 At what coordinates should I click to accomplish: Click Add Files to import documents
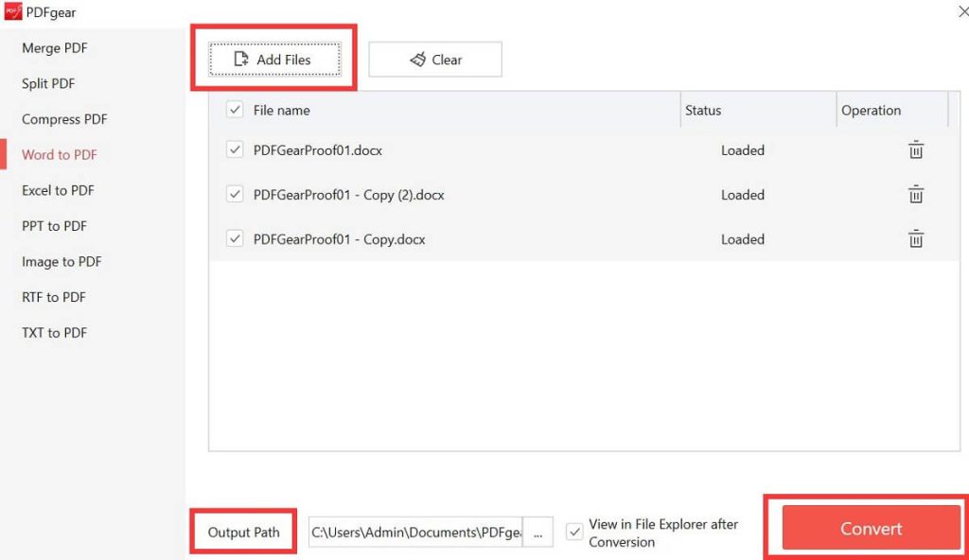coord(274,59)
